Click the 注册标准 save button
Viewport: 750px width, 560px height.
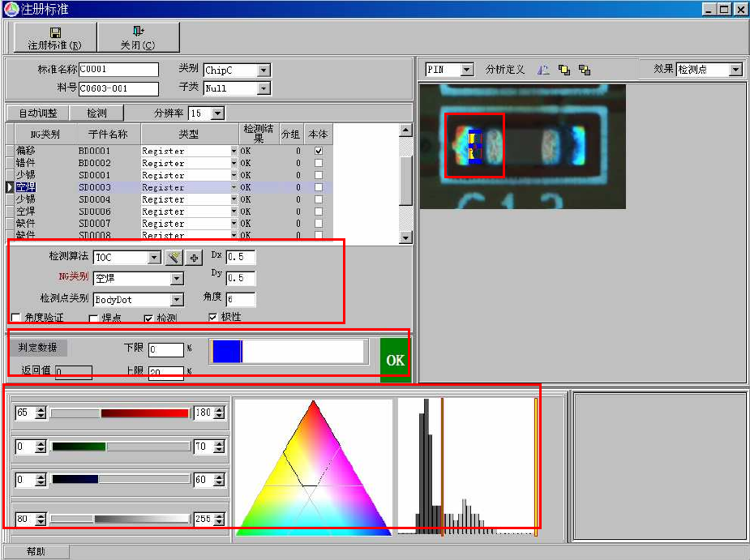[55, 37]
